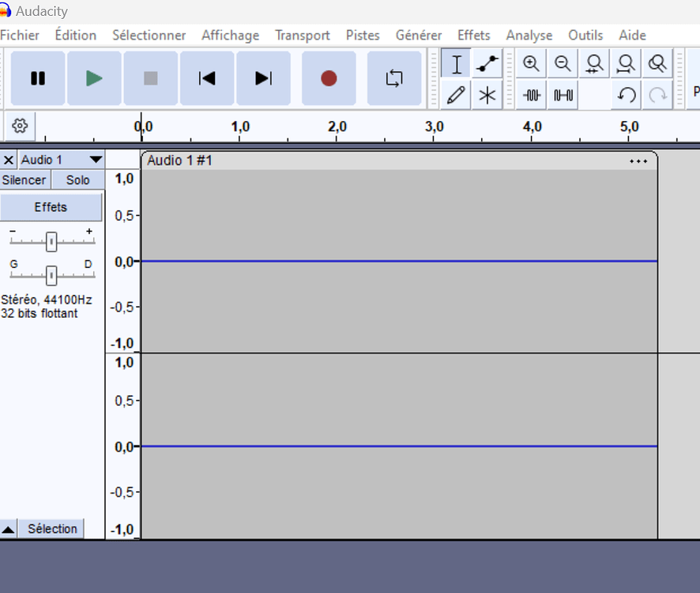
Task: Open the Générer menu
Action: coord(419,35)
